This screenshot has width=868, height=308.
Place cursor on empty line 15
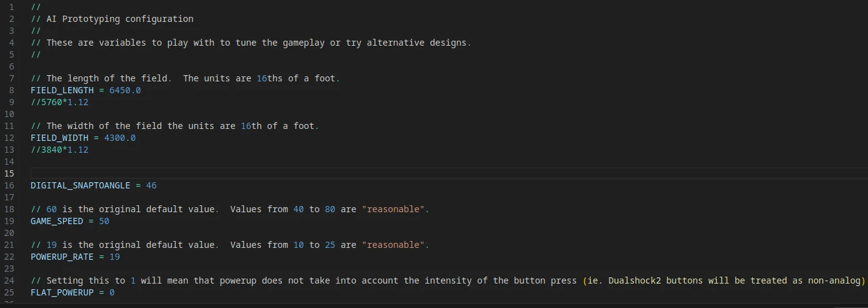click(x=449, y=173)
